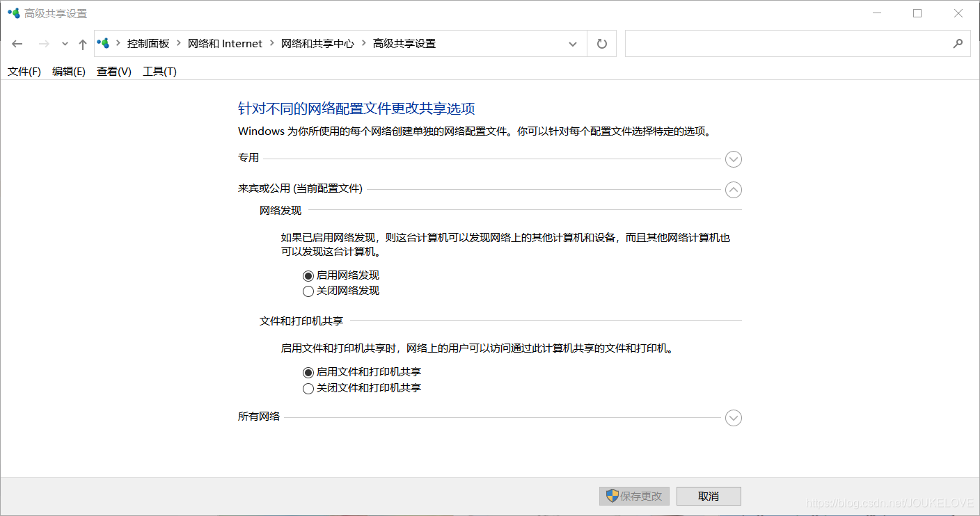The image size is (980, 516).
Task: Open 工具(T) menu
Action: click(x=160, y=72)
